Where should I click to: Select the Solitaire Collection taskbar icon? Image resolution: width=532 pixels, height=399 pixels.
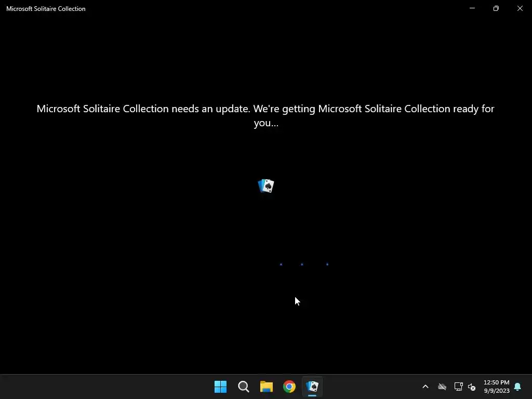(x=312, y=387)
